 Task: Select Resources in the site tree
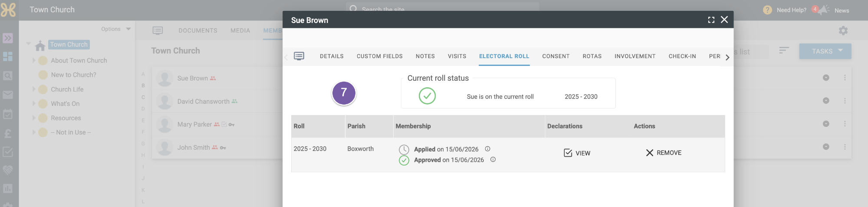[66, 118]
